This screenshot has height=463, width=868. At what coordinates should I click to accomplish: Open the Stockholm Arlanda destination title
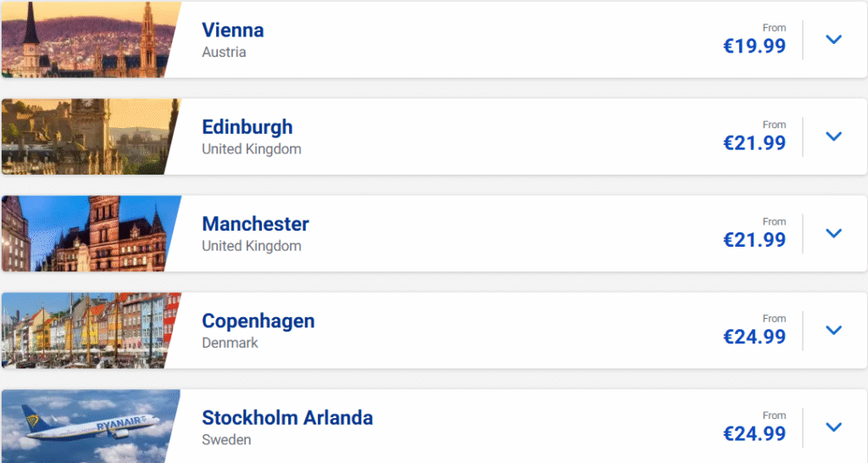point(287,418)
